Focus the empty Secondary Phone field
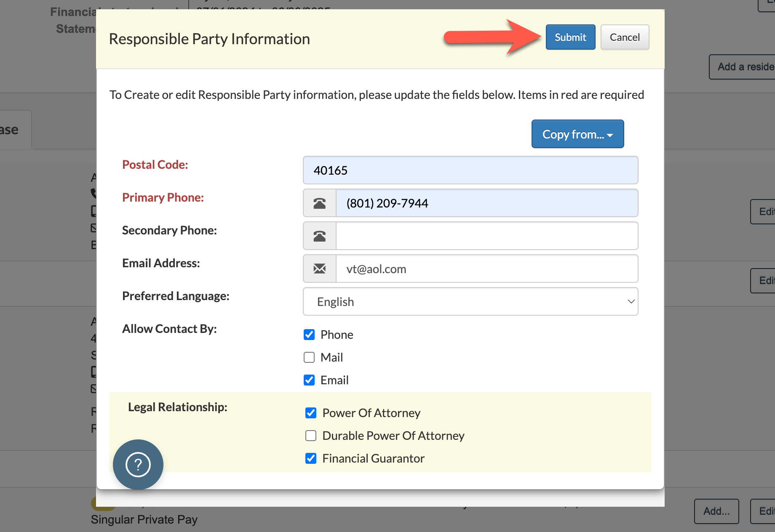The width and height of the screenshot is (775, 532). pyautogui.click(x=487, y=236)
